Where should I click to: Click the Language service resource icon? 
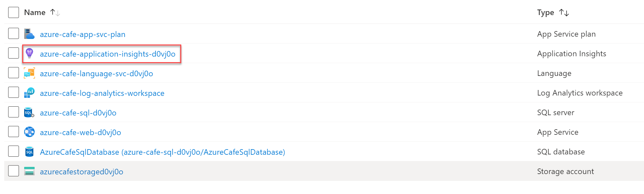29,73
